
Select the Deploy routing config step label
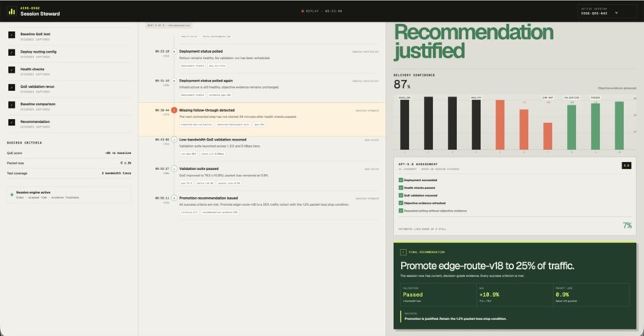coord(38,52)
